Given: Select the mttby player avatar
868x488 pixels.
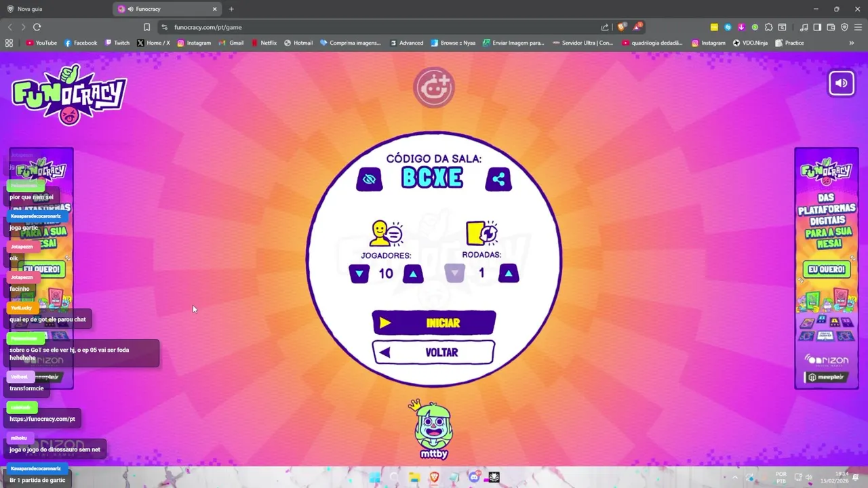Looking at the screenshot, I should pos(433,430).
